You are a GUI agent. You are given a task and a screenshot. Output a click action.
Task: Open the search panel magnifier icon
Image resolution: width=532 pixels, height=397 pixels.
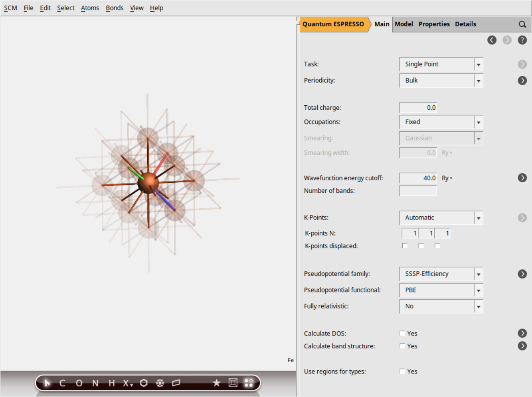tap(522, 24)
